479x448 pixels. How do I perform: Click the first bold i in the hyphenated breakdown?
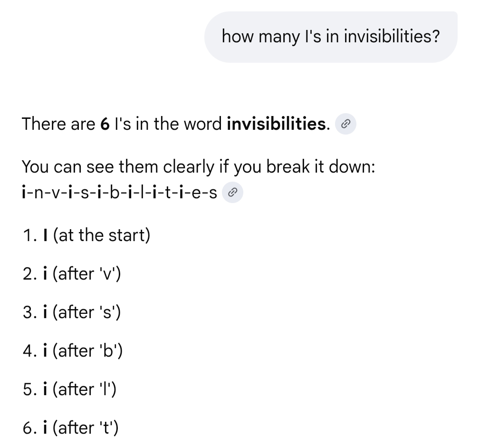(x=24, y=193)
